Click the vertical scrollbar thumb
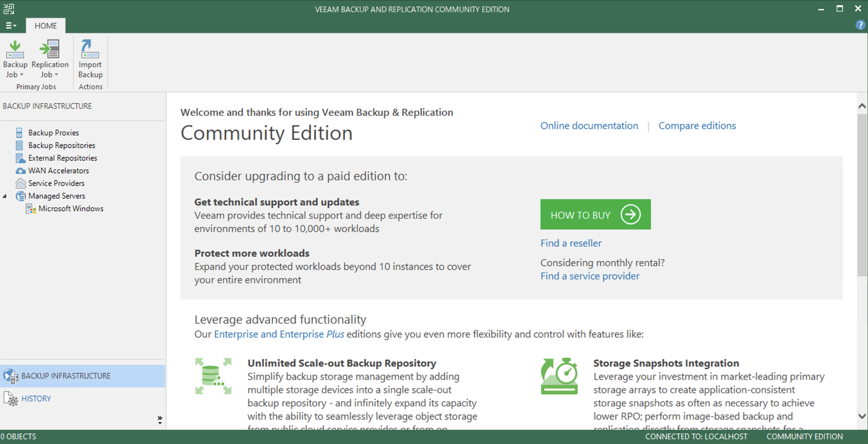The image size is (868, 444). point(862,195)
